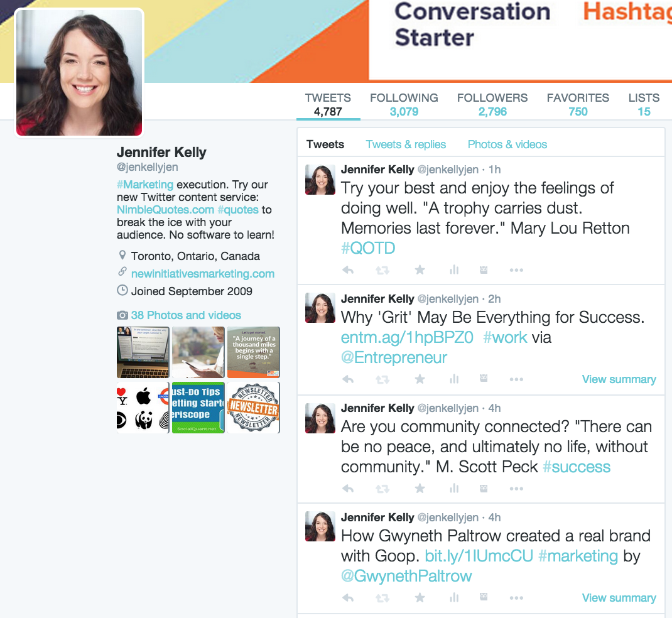This screenshot has width=672, height=618.
Task: Visit newinitiativesmarketing.com link
Action: click(203, 274)
